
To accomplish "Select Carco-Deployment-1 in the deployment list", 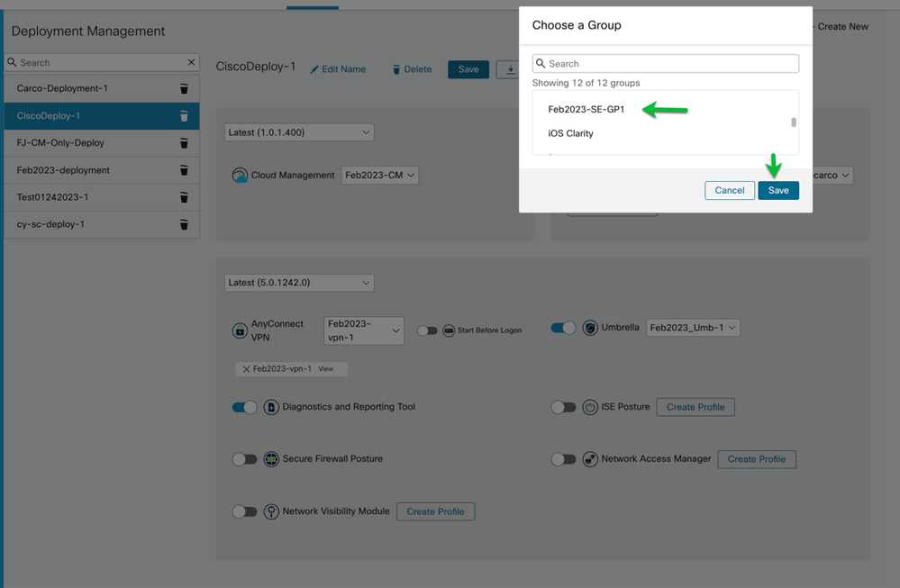I will pyautogui.click(x=102, y=88).
